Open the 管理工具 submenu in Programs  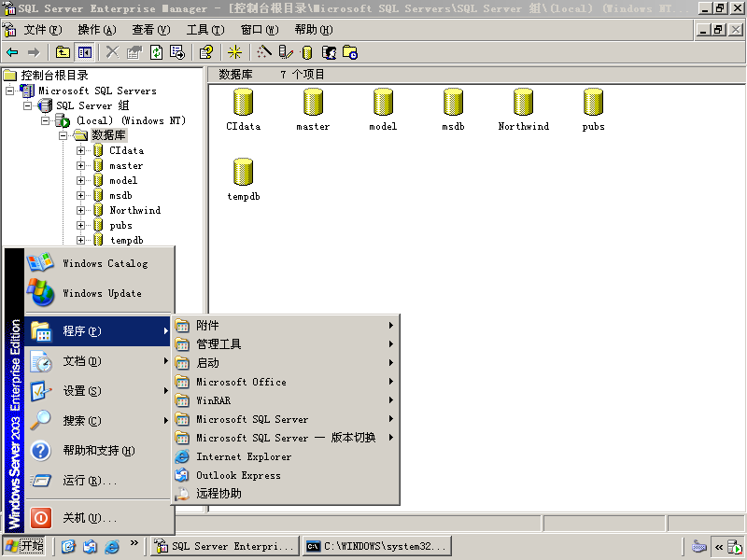[x=285, y=343]
